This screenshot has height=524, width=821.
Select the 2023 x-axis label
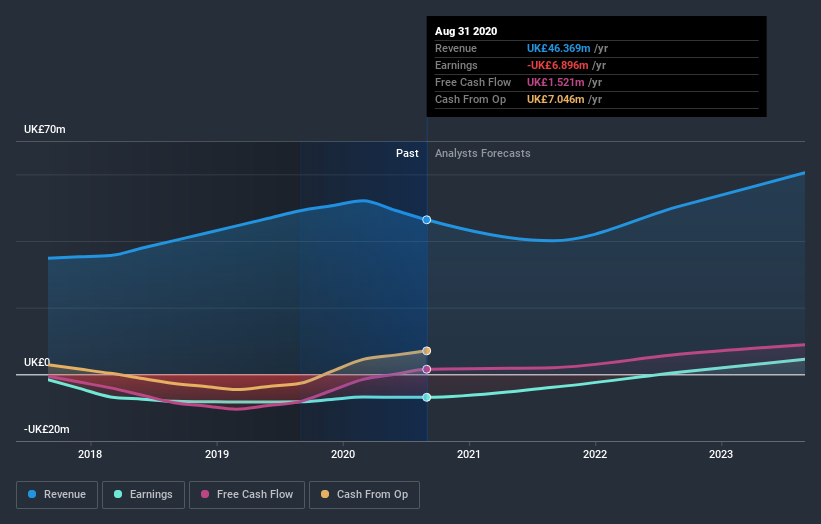721,454
